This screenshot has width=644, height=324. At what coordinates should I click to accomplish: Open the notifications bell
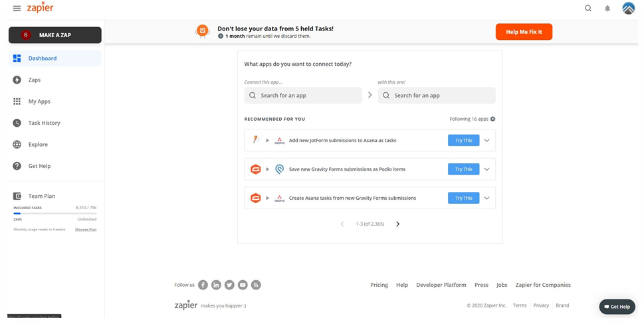(x=607, y=8)
